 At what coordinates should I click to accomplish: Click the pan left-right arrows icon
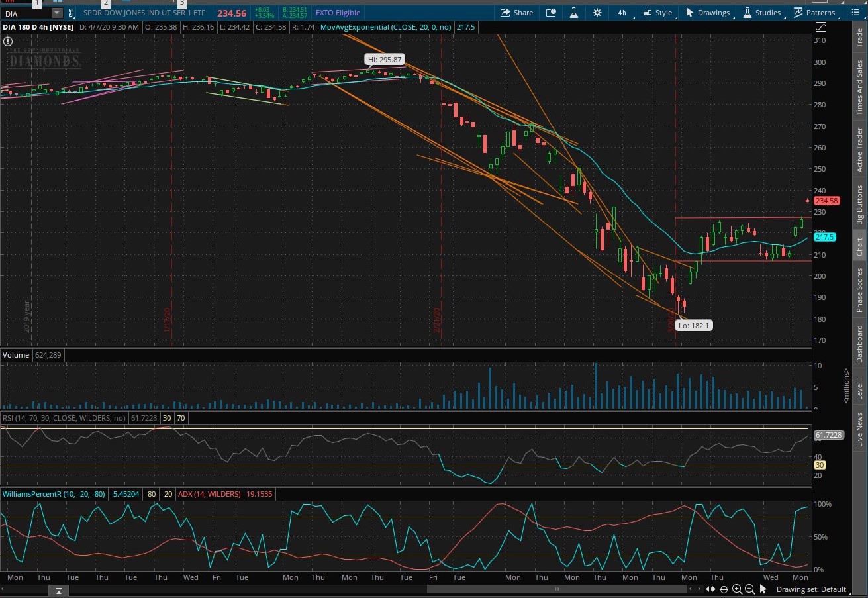click(x=711, y=589)
